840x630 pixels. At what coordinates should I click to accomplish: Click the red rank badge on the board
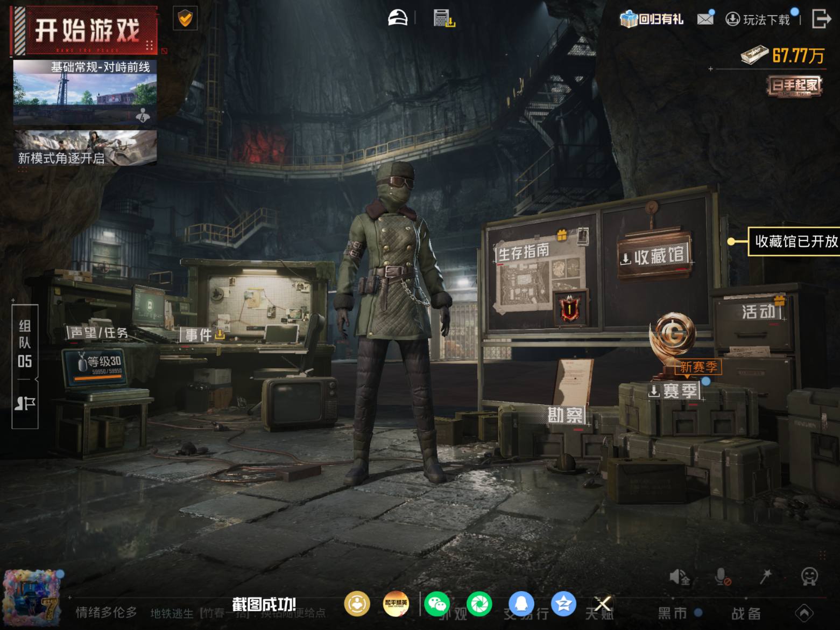point(569,308)
